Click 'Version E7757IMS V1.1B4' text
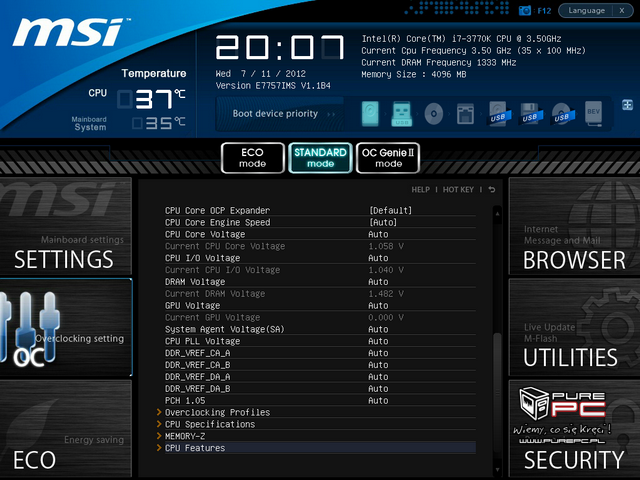The height and width of the screenshot is (480, 640). (273, 86)
